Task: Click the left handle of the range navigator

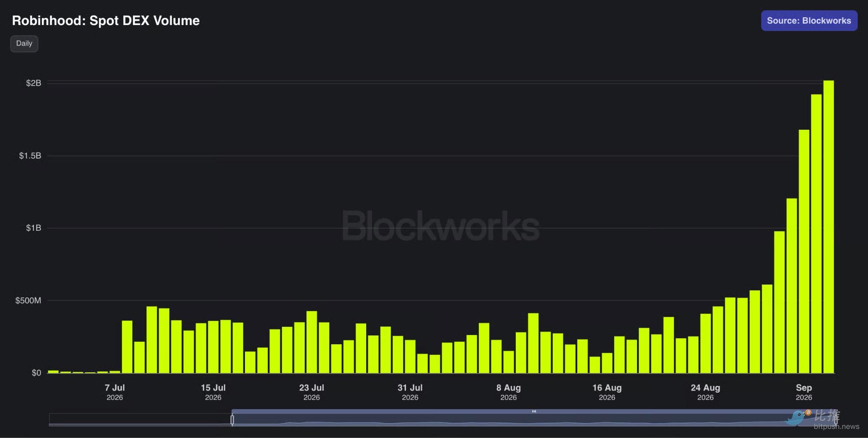Action: (232, 420)
